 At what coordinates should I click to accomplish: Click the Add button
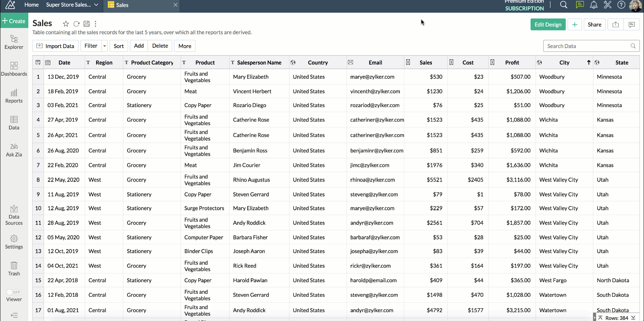click(139, 46)
